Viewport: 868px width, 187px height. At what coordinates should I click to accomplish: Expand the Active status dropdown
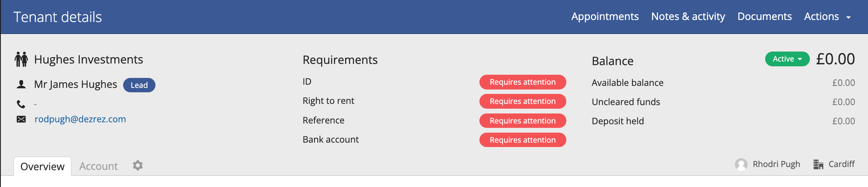(x=787, y=59)
